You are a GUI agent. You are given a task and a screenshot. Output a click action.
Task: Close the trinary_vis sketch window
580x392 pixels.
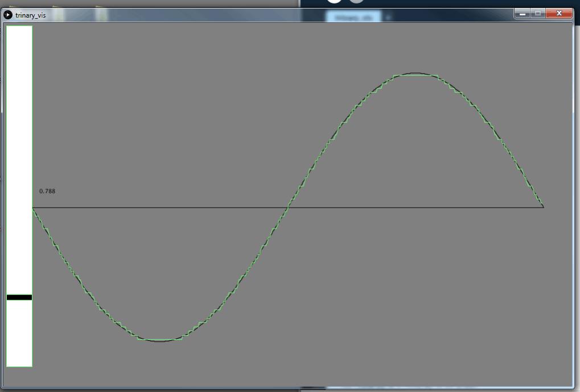(558, 13)
